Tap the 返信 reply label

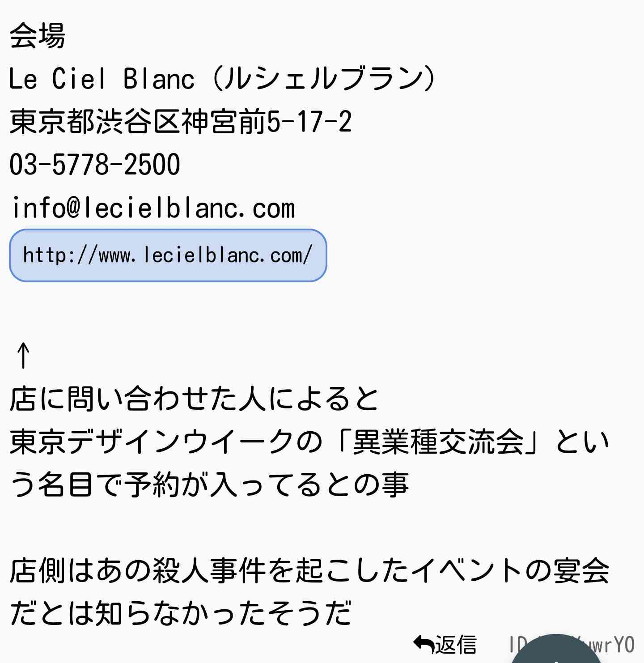coord(456,645)
